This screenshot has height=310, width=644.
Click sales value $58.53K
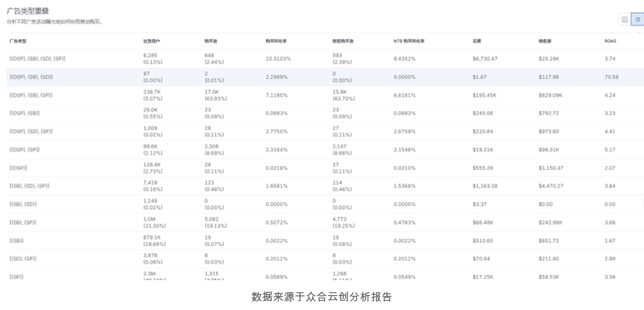click(549, 277)
